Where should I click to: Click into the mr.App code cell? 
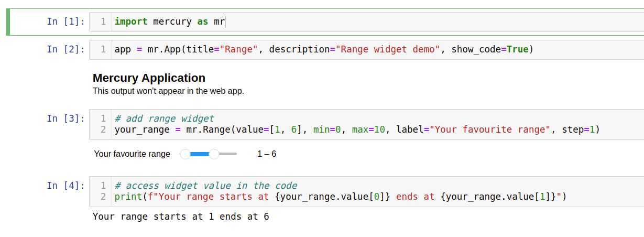(323, 49)
